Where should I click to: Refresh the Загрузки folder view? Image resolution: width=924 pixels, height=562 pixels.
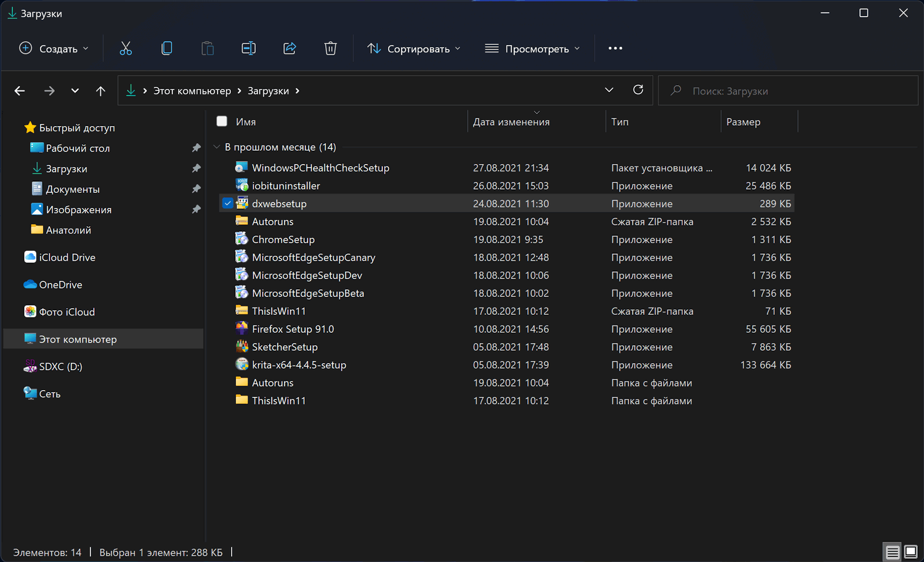tap(638, 90)
